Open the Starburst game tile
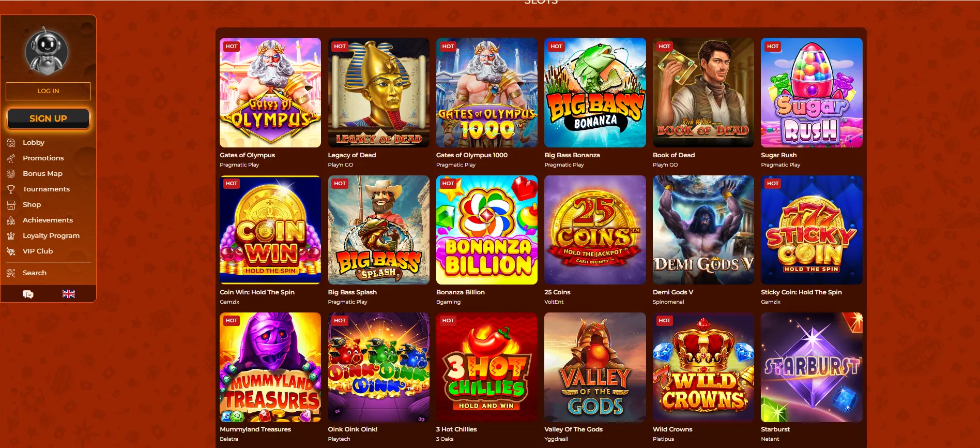980x448 pixels. (x=811, y=367)
